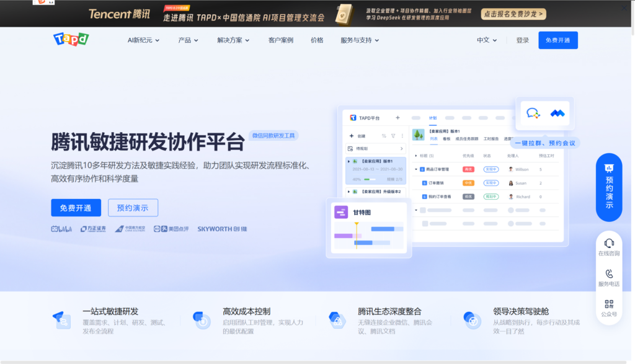635x364 pixels.
Task: Click the 订单撤销 row title
Action: (x=436, y=183)
